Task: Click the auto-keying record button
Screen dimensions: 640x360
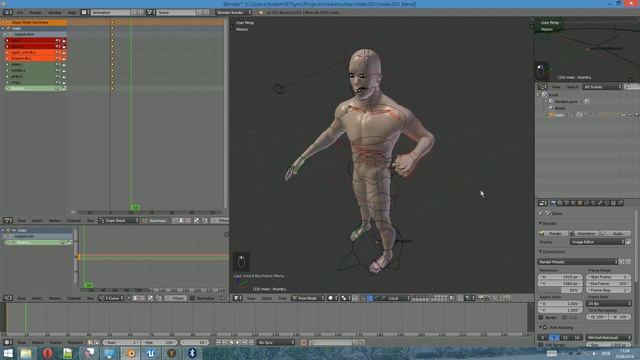Action: point(304,342)
